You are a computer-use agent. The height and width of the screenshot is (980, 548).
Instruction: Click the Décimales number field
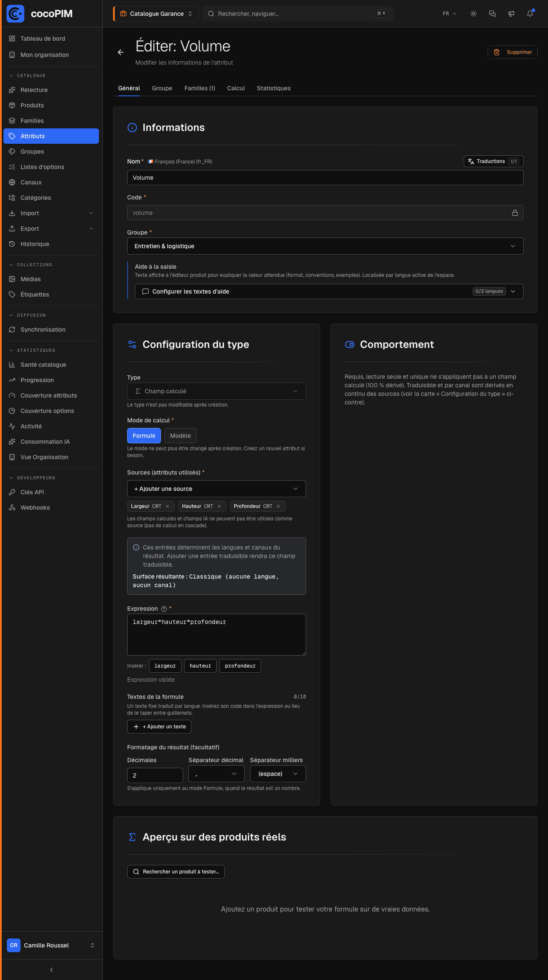pos(155,775)
